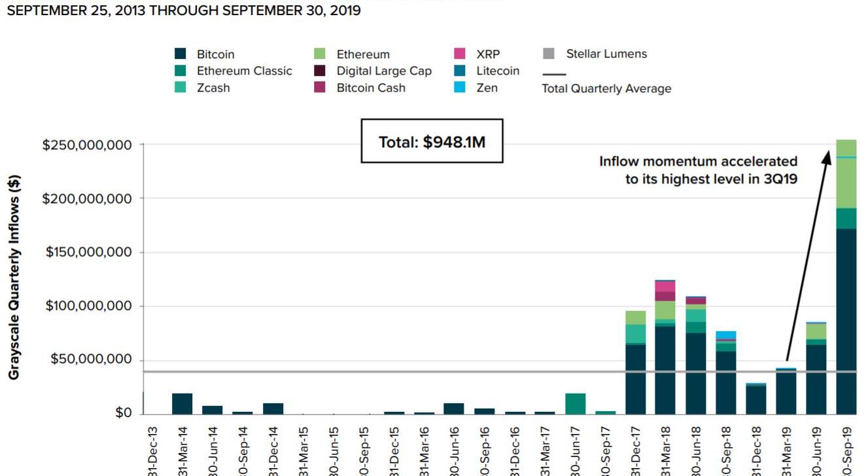Click the 31-Mar-14 Bitcoin bar
The width and height of the screenshot is (868, 476).
(182, 403)
